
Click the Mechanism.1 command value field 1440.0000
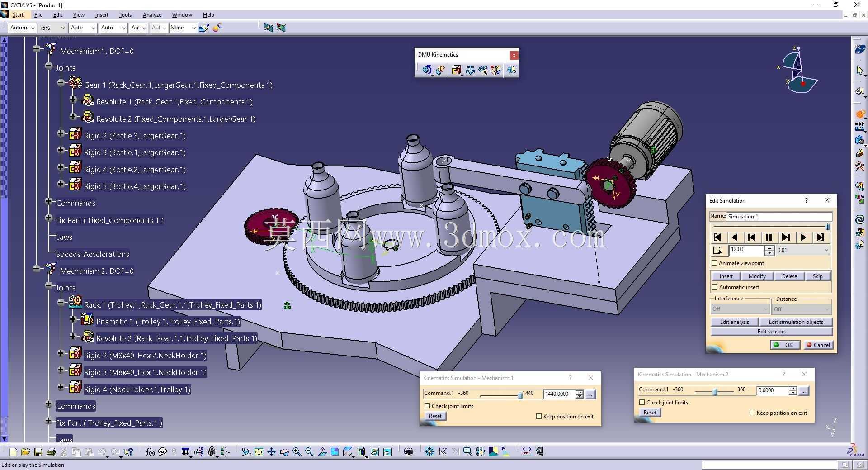pos(559,394)
